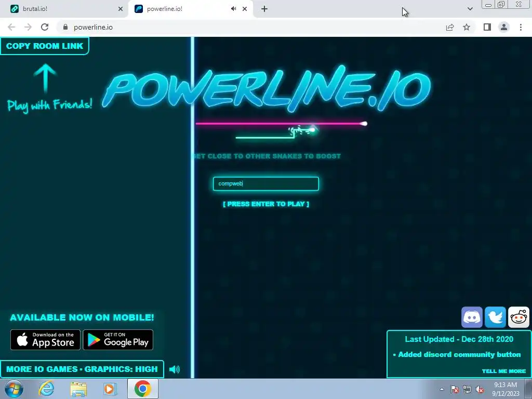Open Windows Explorer folder in taskbar
532x399 pixels.
[78, 389]
